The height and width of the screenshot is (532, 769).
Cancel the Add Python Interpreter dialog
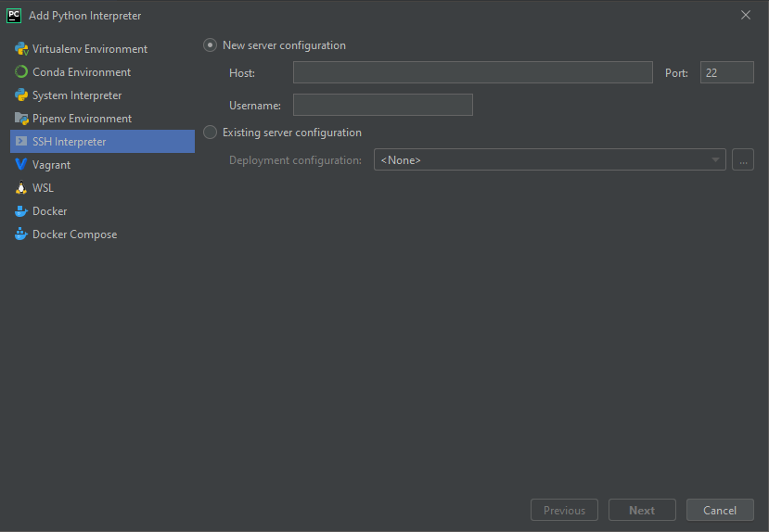[x=720, y=510]
